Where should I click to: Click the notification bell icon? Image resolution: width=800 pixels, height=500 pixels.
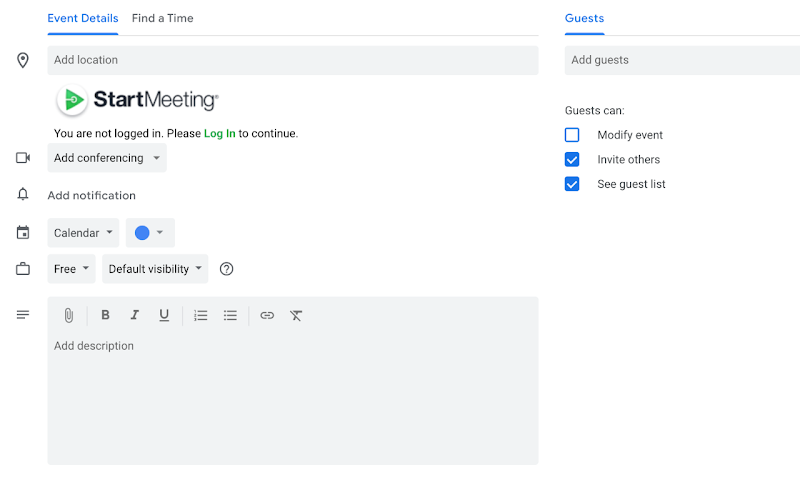pyautogui.click(x=23, y=194)
